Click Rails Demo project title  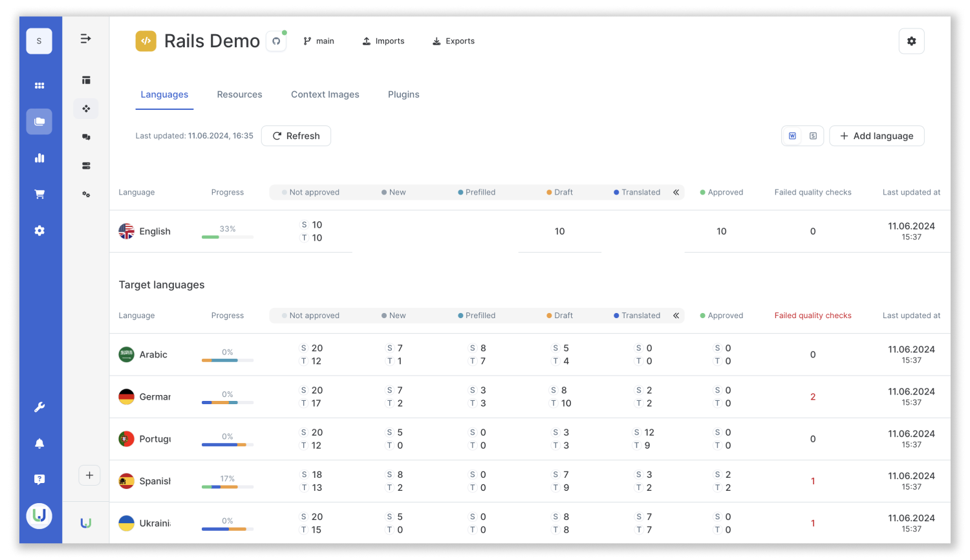tap(212, 41)
